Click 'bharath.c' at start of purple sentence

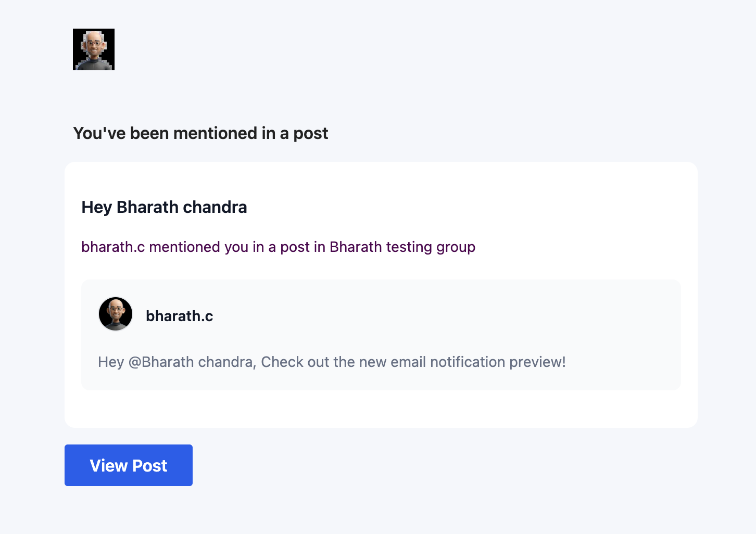[113, 247]
